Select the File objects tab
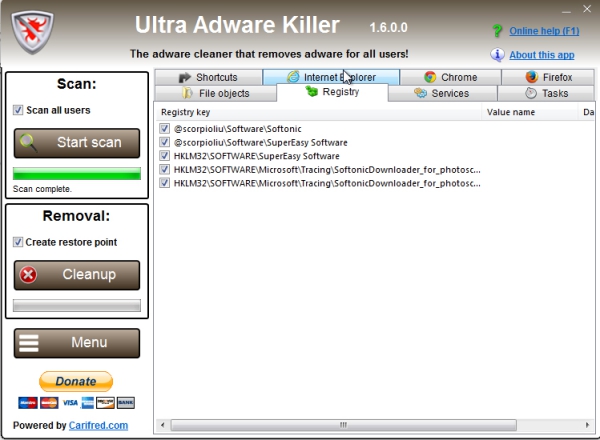The width and height of the screenshot is (600, 440). point(215,93)
